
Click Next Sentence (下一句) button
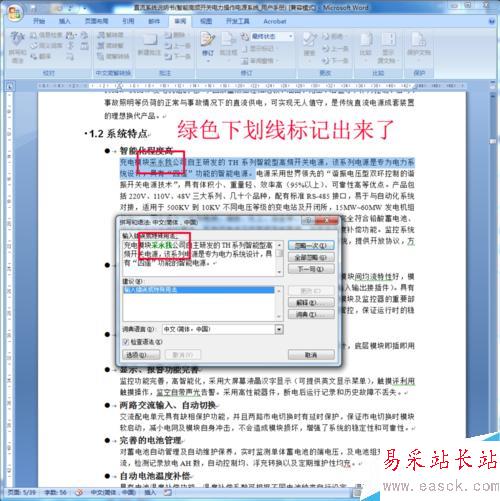pos(311,269)
